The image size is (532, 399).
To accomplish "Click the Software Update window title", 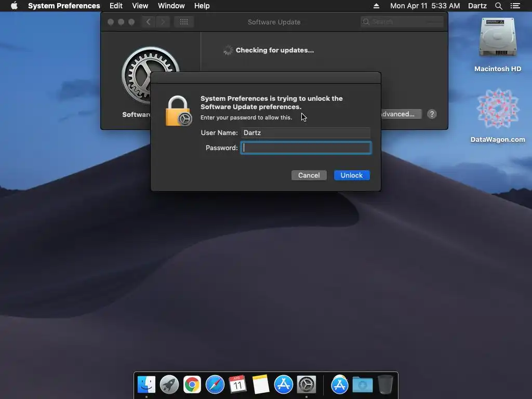I will click(x=274, y=22).
